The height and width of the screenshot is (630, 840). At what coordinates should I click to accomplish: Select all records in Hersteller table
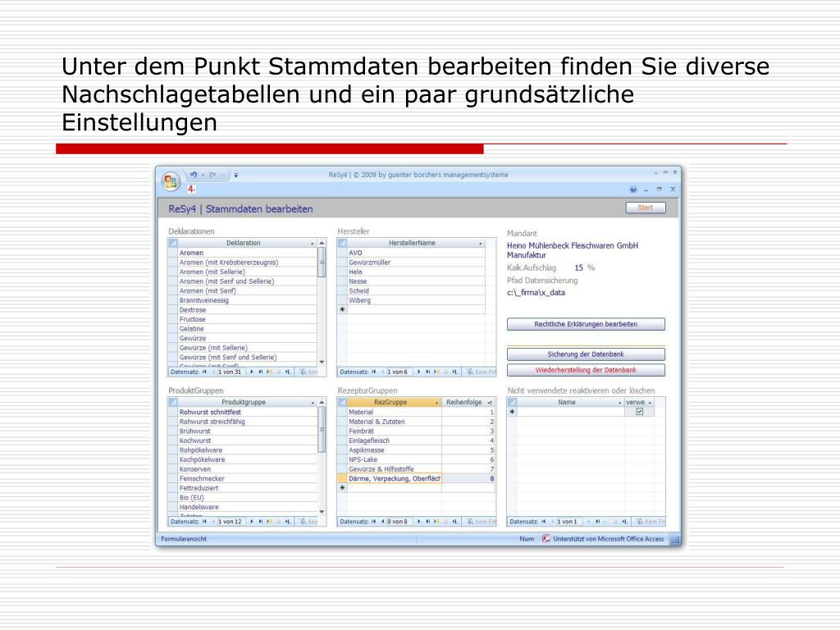(x=342, y=243)
